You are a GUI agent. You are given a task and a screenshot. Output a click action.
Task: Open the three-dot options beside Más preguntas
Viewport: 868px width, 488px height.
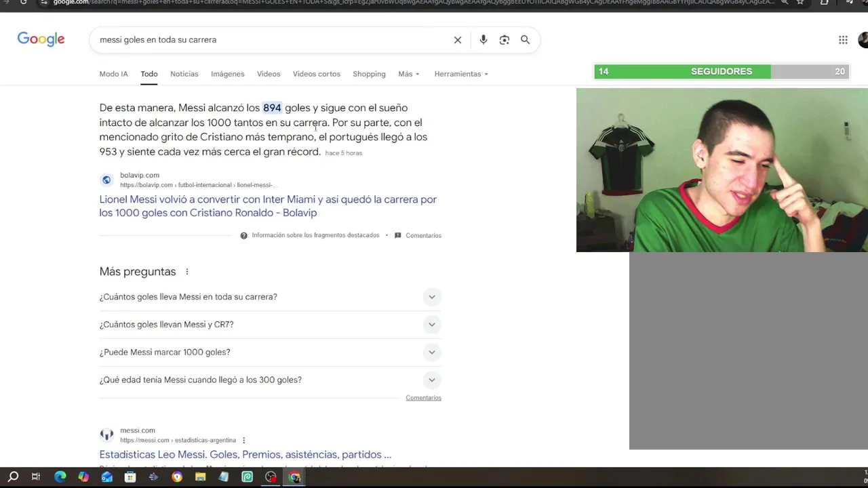pyautogui.click(x=187, y=272)
